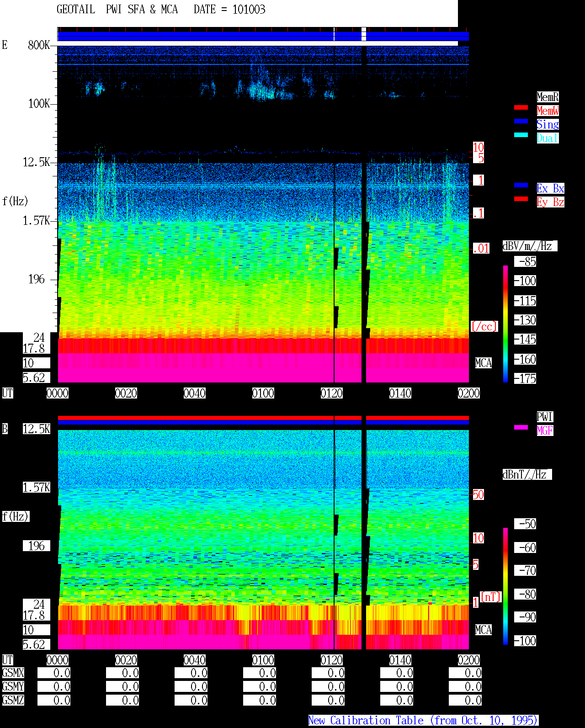Select the red "[nT]" unit label
585x728 pixels.
(x=491, y=597)
